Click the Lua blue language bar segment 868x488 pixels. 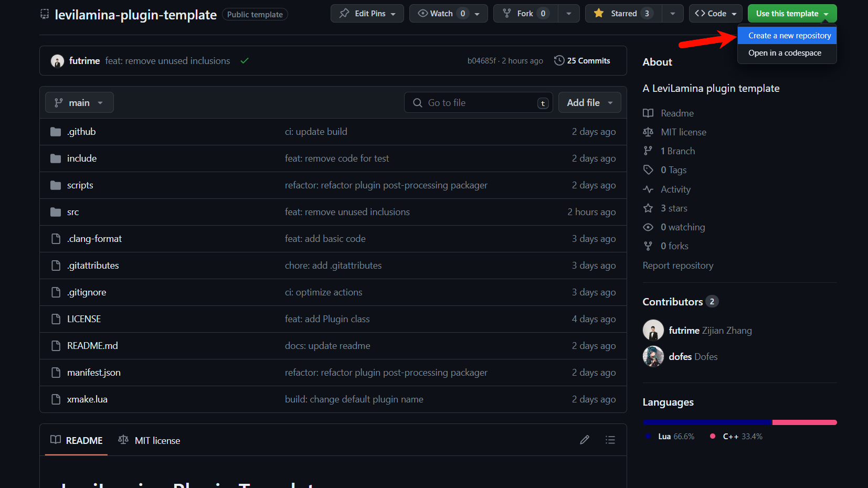click(x=707, y=422)
